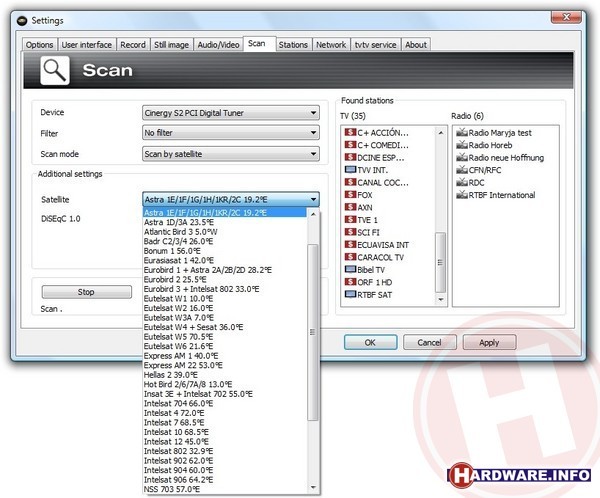Click the Cancel button
600x498 pixels.
point(429,342)
